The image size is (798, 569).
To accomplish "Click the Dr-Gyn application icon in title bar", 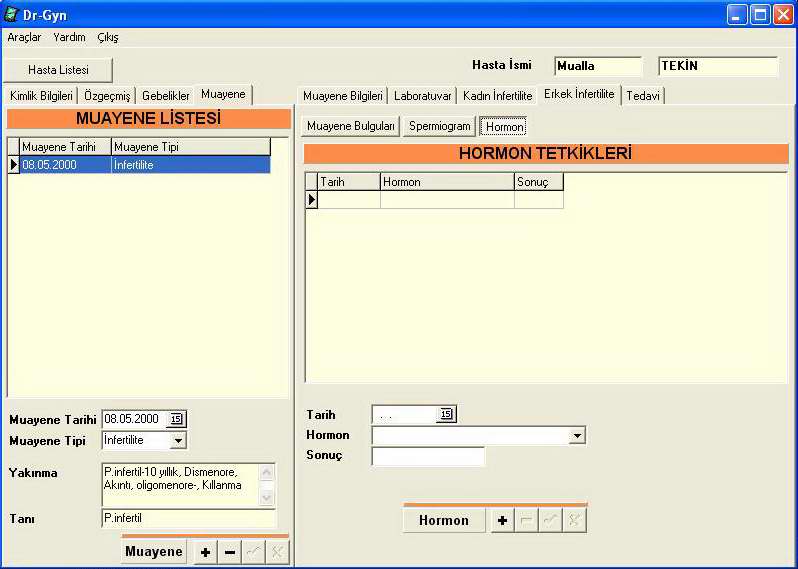I will (x=11, y=14).
